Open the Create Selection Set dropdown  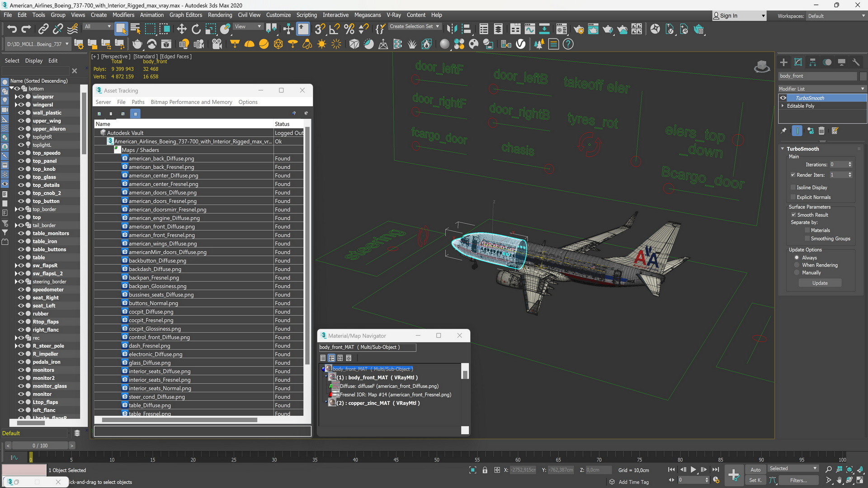pyautogui.click(x=415, y=27)
